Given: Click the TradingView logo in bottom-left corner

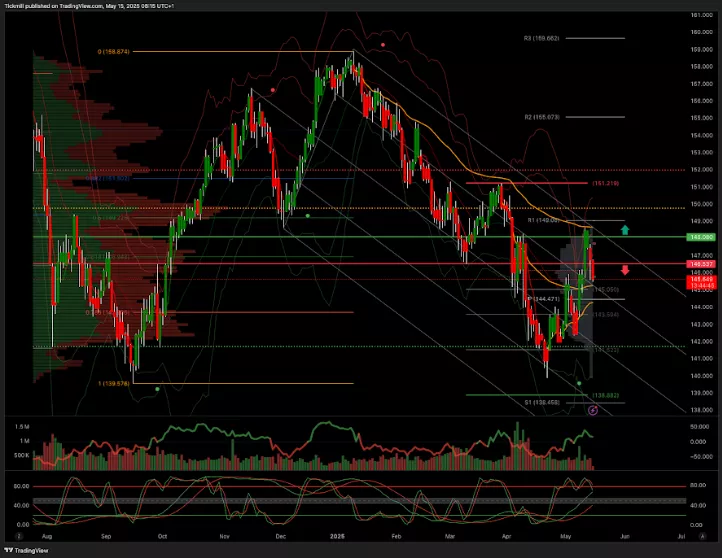Looking at the screenshot, I should [25, 549].
